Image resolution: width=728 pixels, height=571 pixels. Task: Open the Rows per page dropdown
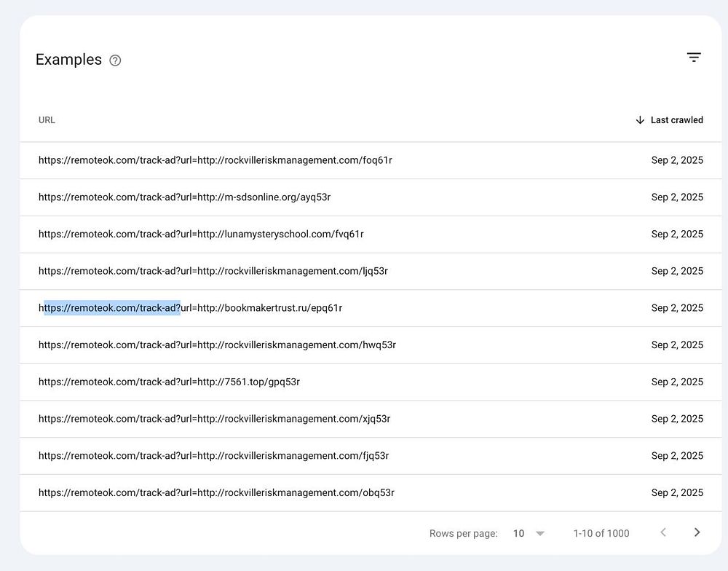[x=529, y=533]
